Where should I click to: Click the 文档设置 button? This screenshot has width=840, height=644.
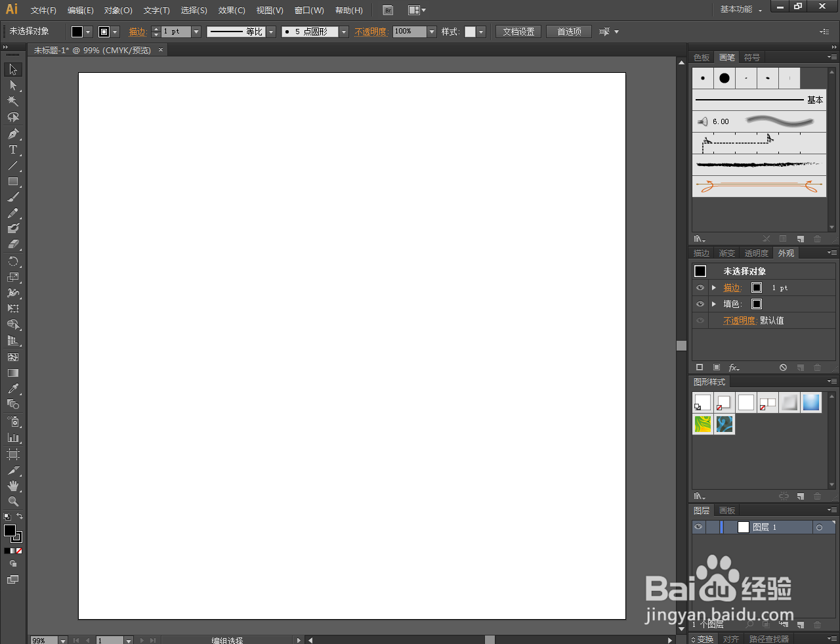click(518, 32)
